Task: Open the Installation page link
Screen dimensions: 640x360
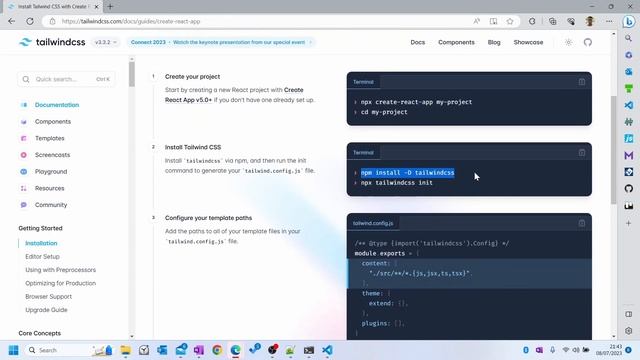Action: (41, 243)
